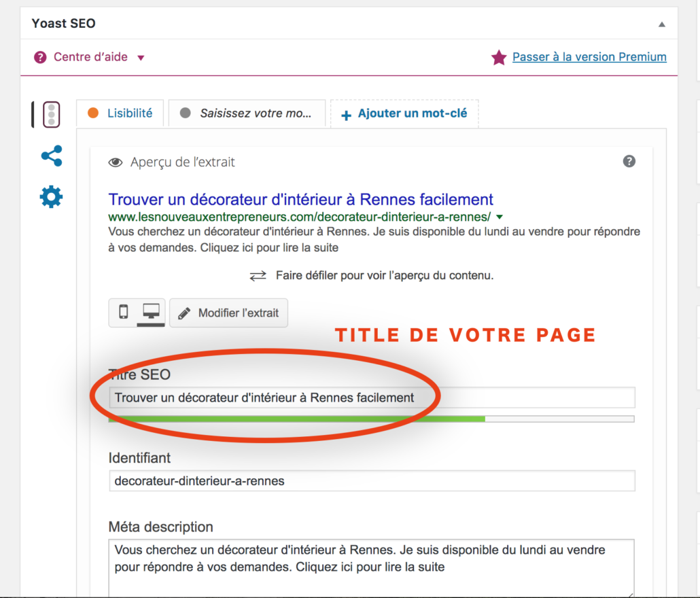Click the Yoast SEO panel title
This screenshot has width=700, height=598.
(63, 24)
